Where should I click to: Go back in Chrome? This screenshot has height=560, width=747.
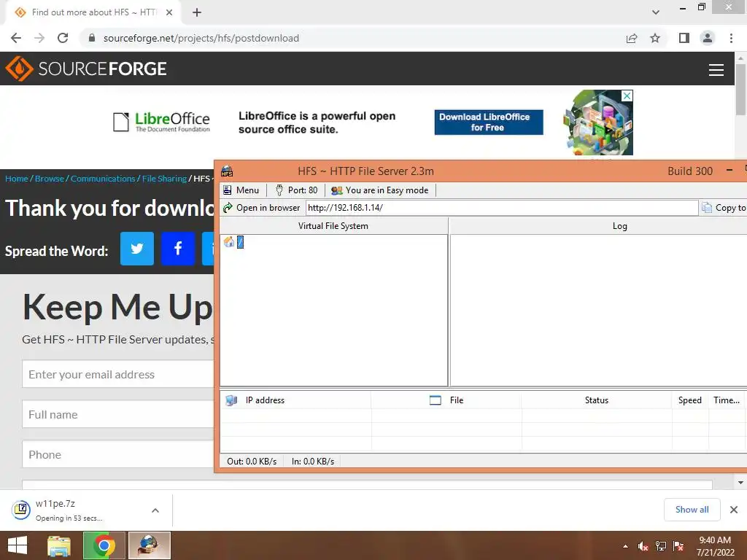(16, 38)
